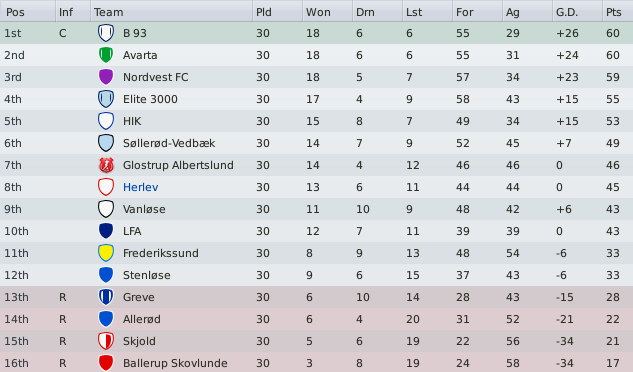Viewport: 633px width, 372px height.
Task: Click the Glostrup Albertslund red crest
Action: pos(106,165)
